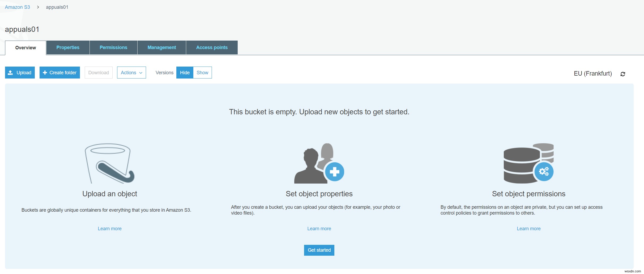Click the Upload icon button
The height and width of the screenshot is (274, 644).
point(11,72)
